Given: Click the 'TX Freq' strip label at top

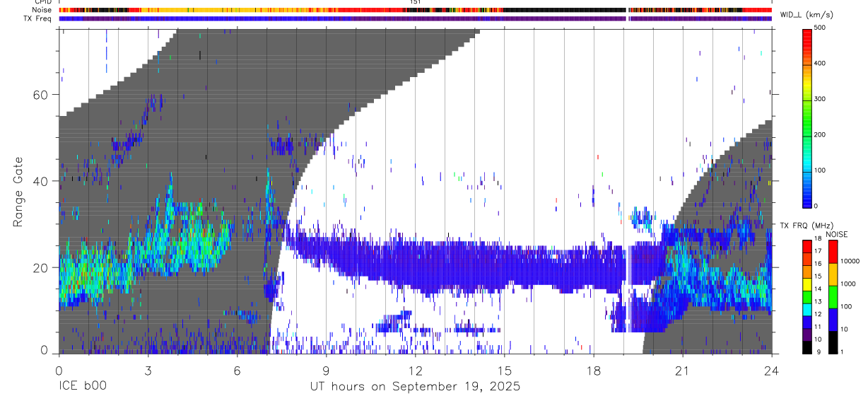Looking at the screenshot, I should coord(38,18).
